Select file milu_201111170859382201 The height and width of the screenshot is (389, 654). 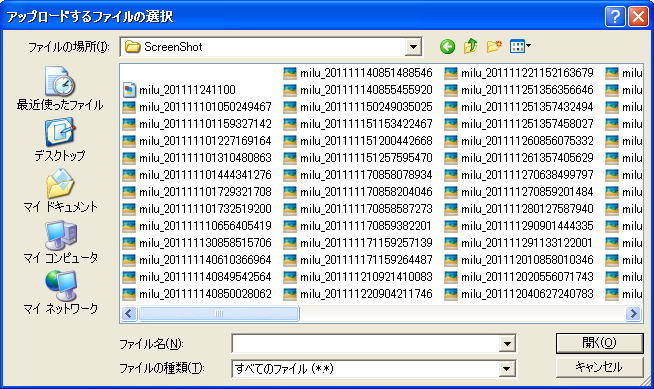[x=358, y=226]
